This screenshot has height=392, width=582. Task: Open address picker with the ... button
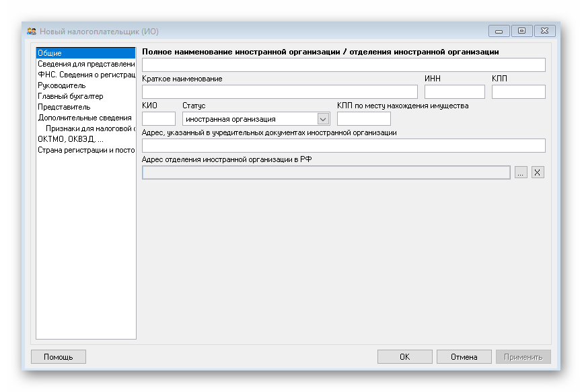point(521,172)
